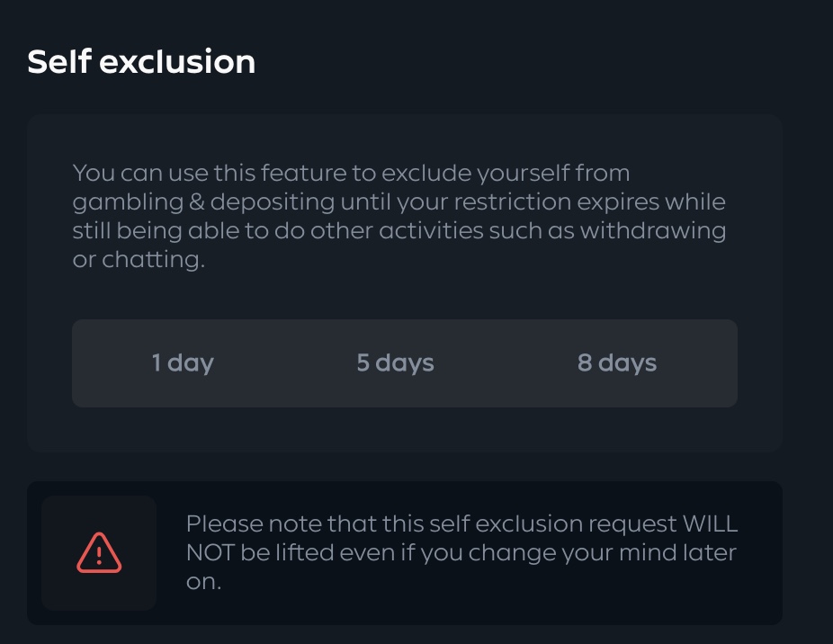Expand the feature description card
This screenshot has height=644, width=833.
coord(405,279)
